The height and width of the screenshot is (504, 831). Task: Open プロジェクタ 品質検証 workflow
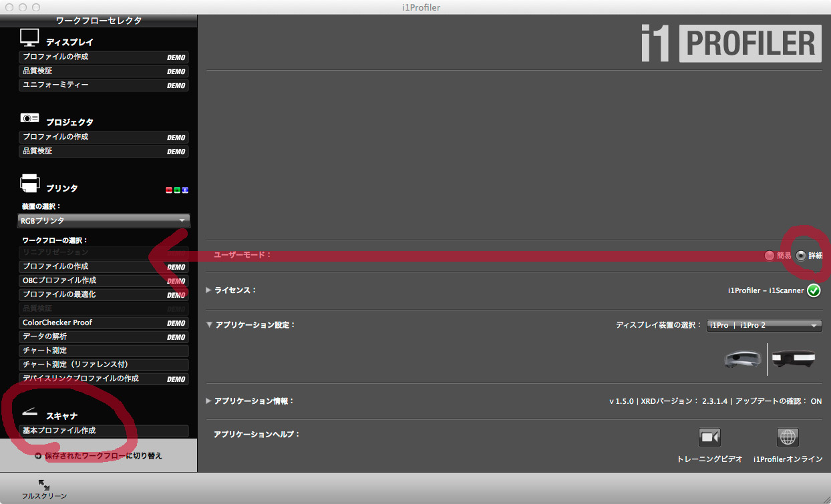pyautogui.click(x=104, y=152)
